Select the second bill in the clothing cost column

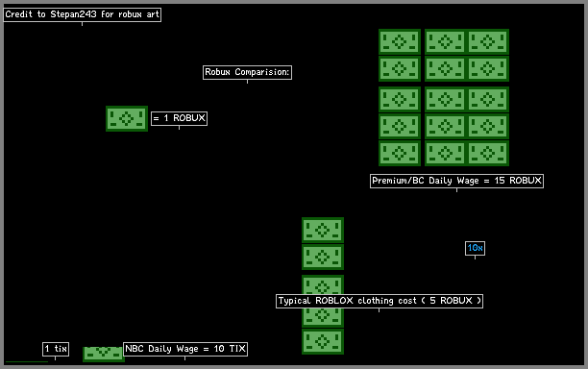click(x=323, y=257)
